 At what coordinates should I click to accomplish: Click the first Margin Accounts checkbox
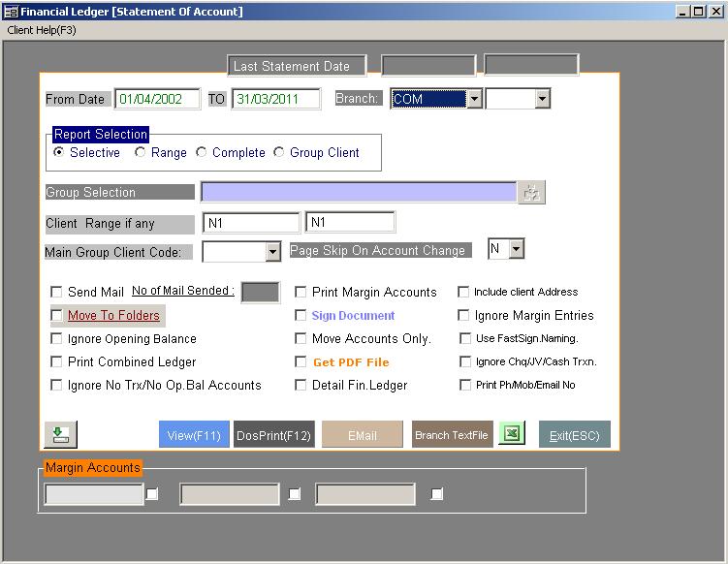tap(151, 494)
